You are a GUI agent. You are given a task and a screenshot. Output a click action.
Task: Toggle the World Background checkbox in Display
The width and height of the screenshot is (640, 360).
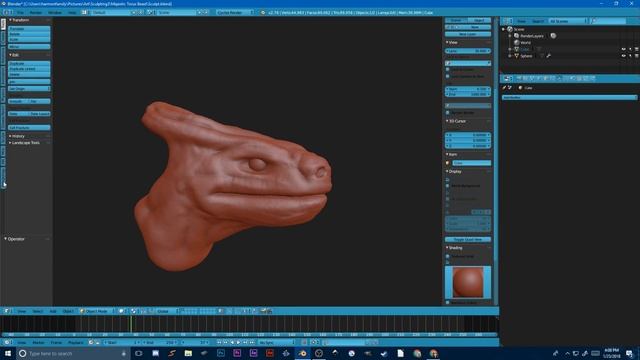click(x=448, y=186)
